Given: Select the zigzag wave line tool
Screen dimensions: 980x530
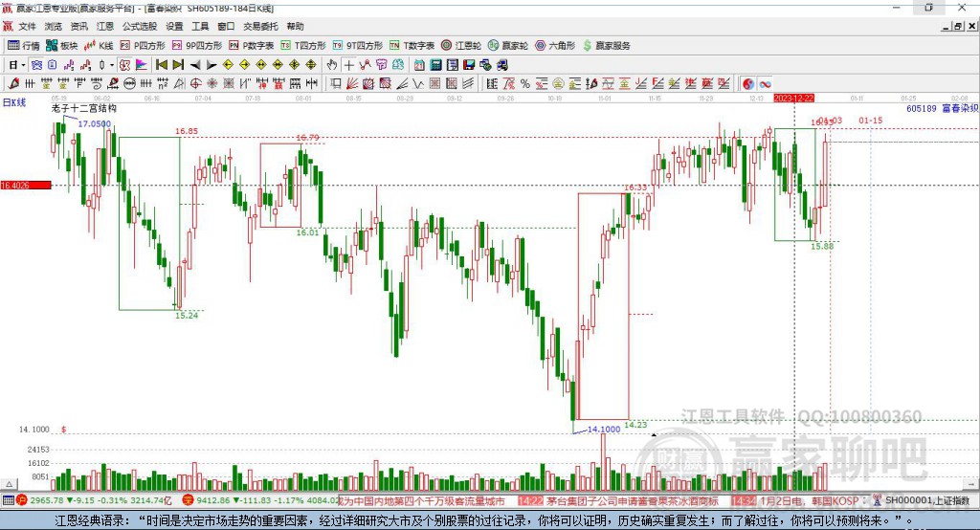Looking at the screenshot, I should click(417, 84).
